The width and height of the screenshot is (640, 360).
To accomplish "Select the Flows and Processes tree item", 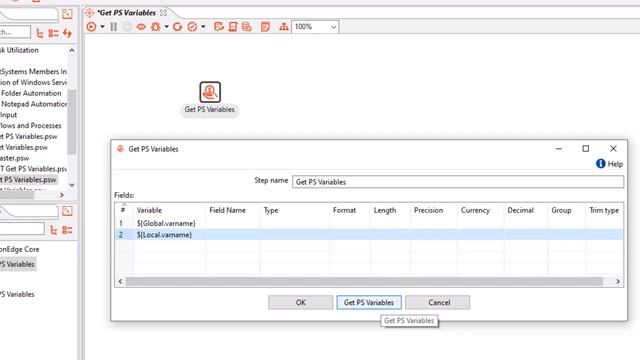I will [x=31, y=126].
